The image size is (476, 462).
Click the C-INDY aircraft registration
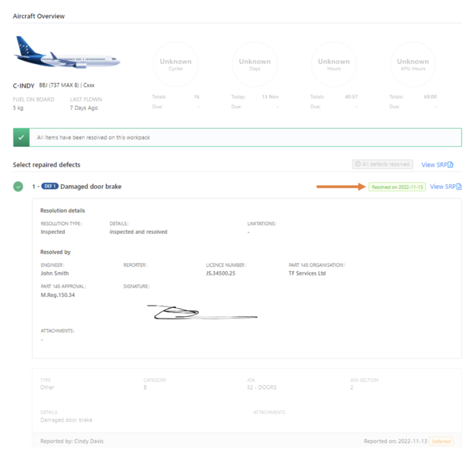click(24, 86)
